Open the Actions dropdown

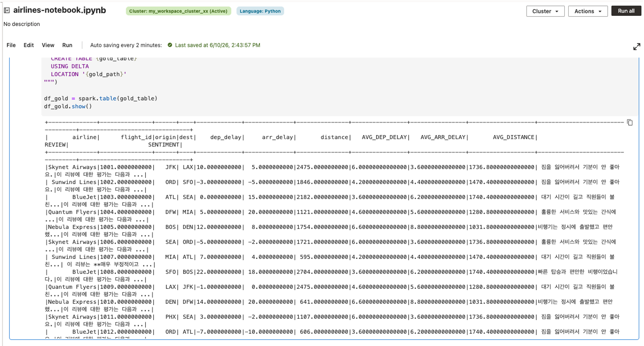coord(588,11)
